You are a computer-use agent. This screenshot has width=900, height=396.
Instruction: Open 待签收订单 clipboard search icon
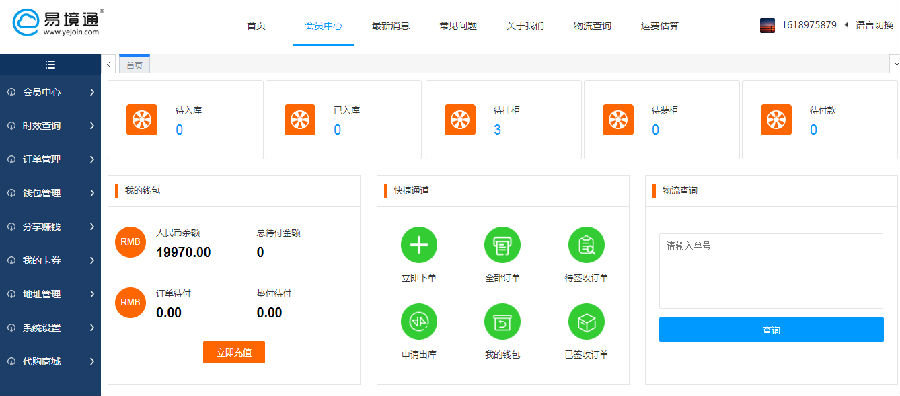[586, 245]
